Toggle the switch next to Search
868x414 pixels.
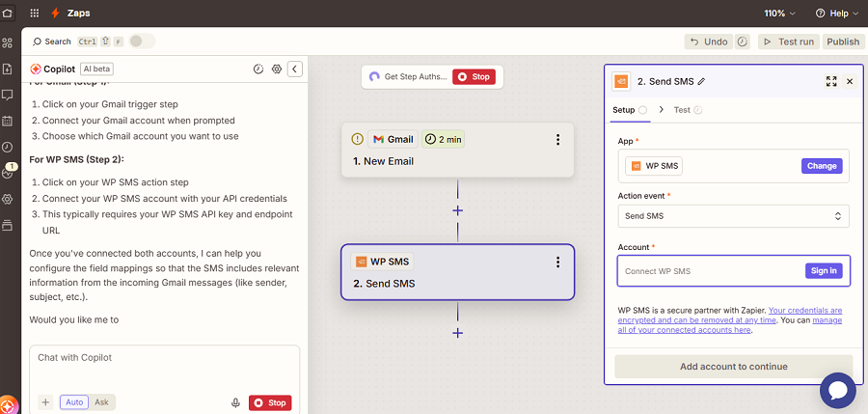141,41
